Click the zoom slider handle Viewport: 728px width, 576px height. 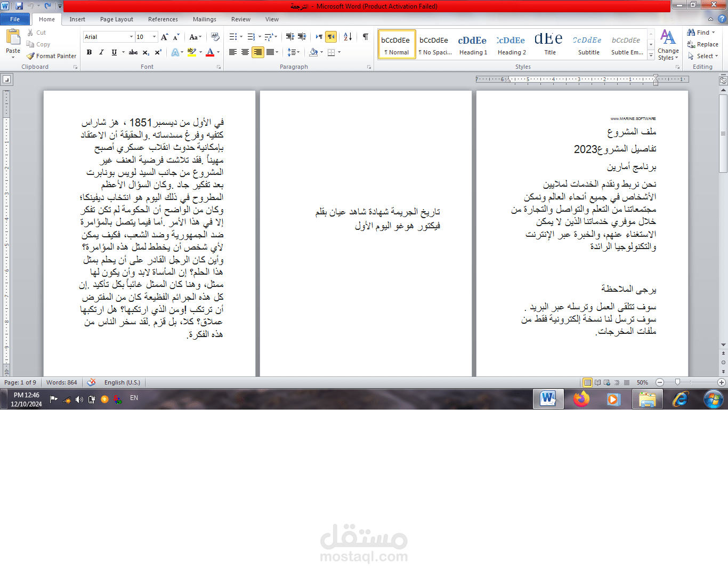[677, 382]
